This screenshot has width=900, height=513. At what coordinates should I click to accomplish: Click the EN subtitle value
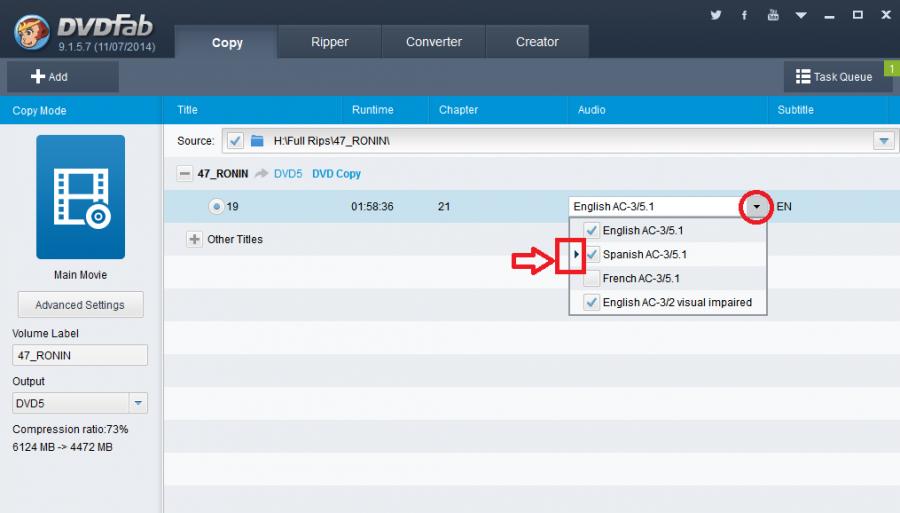[x=784, y=207]
